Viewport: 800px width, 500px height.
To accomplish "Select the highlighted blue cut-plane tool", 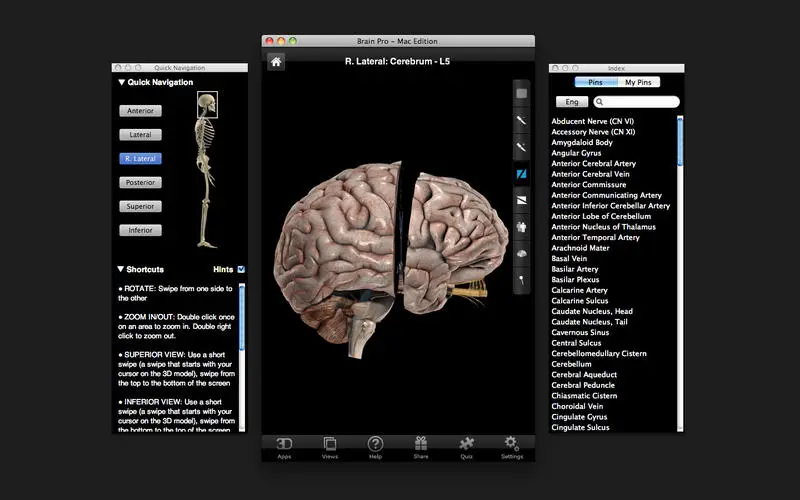I will (521, 174).
